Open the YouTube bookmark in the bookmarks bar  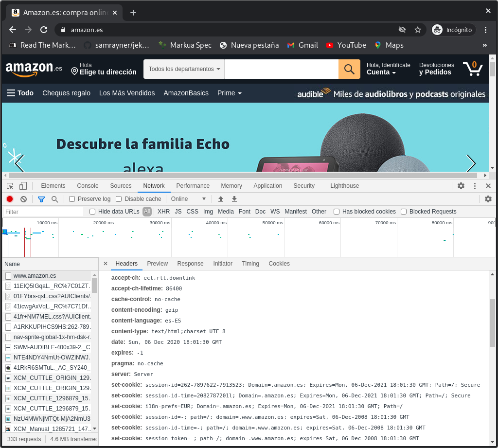[346, 45]
